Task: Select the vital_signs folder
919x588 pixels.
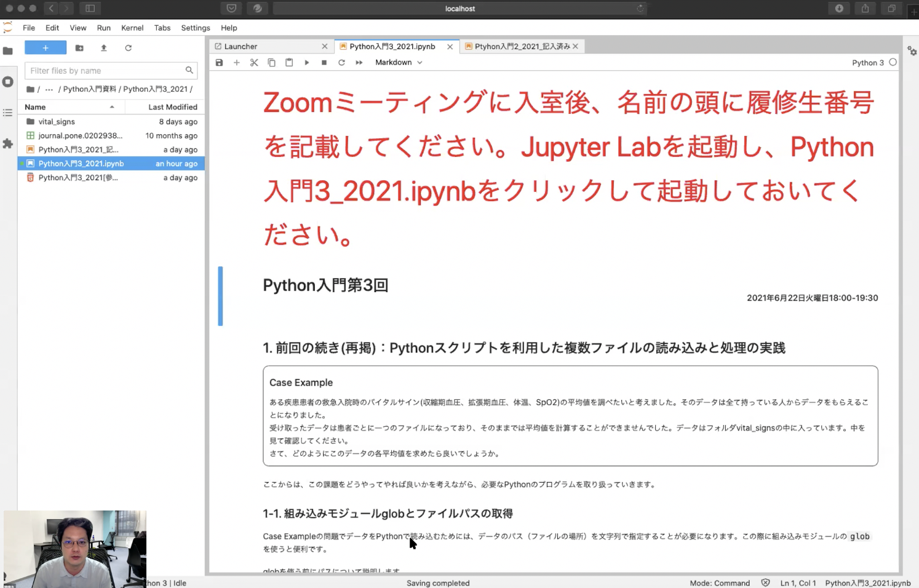Action: [x=111, y=122]
